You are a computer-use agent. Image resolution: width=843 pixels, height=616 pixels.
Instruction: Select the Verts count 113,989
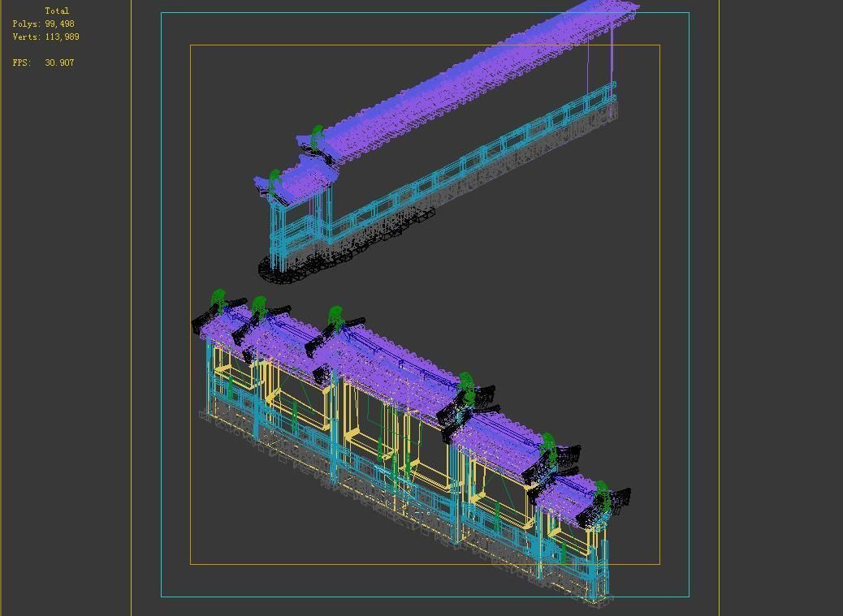point(62,37)
